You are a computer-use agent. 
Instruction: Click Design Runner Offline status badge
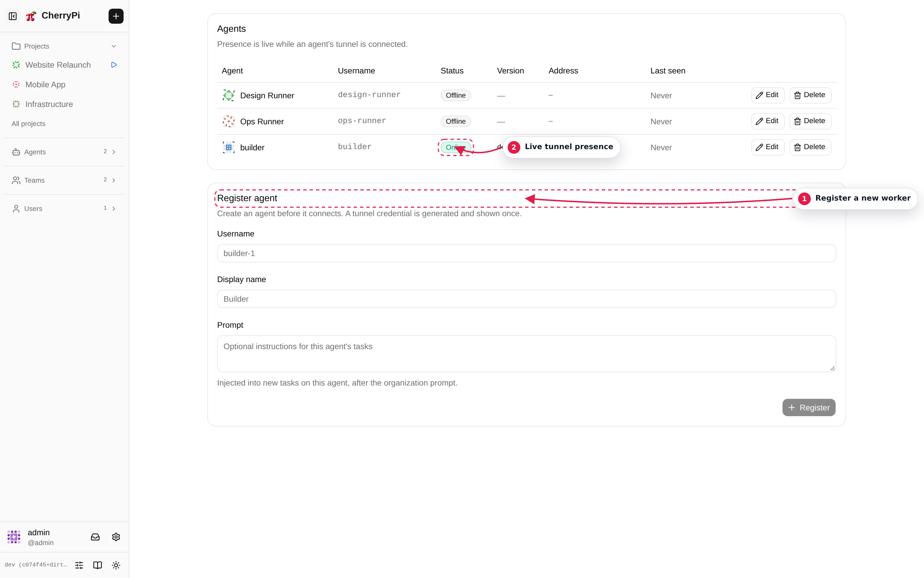point(456,95)
